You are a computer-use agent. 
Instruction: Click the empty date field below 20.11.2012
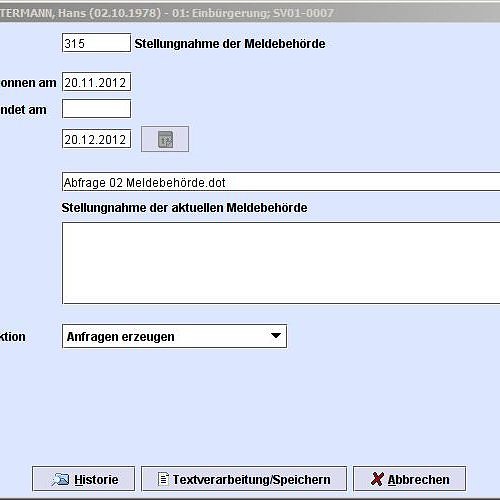pos(96,109)
